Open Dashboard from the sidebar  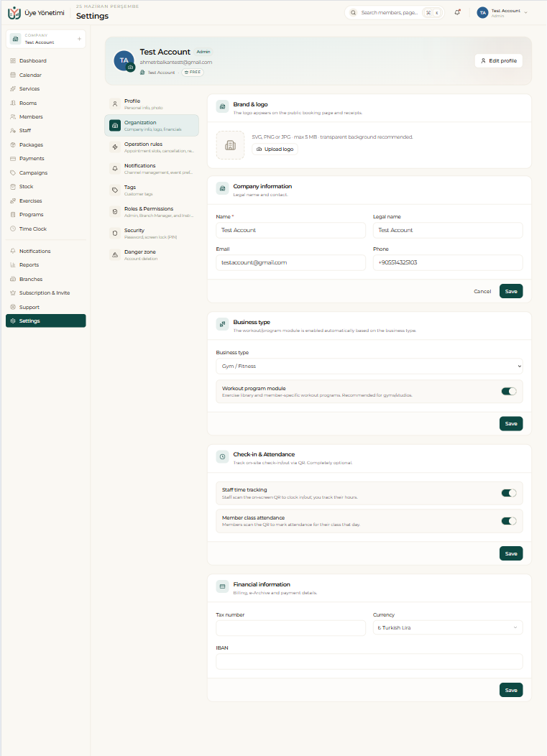tap(46, 61)
